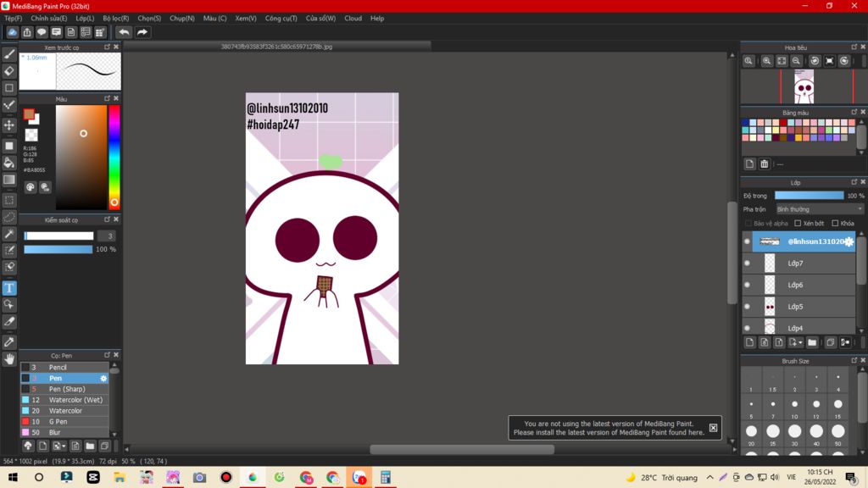Viewport: 868px width, 488px height.
Task: Select the Lasso selection tool
Action: 9,217
